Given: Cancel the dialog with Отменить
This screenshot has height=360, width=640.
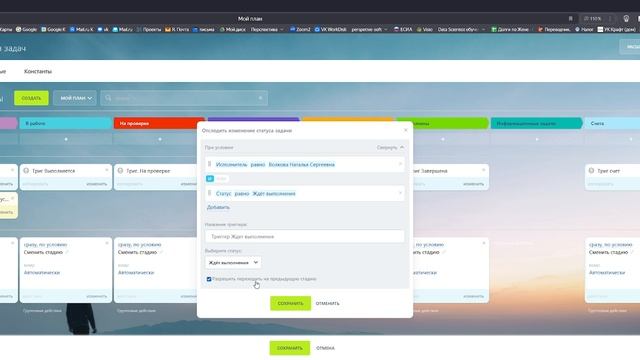Looking at the screenshot, I should coord(327,303).
